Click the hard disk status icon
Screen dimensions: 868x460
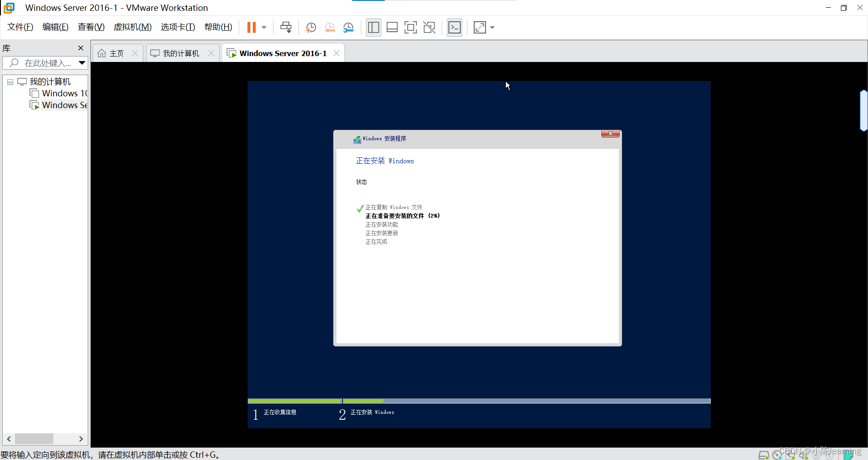[764, 455]
